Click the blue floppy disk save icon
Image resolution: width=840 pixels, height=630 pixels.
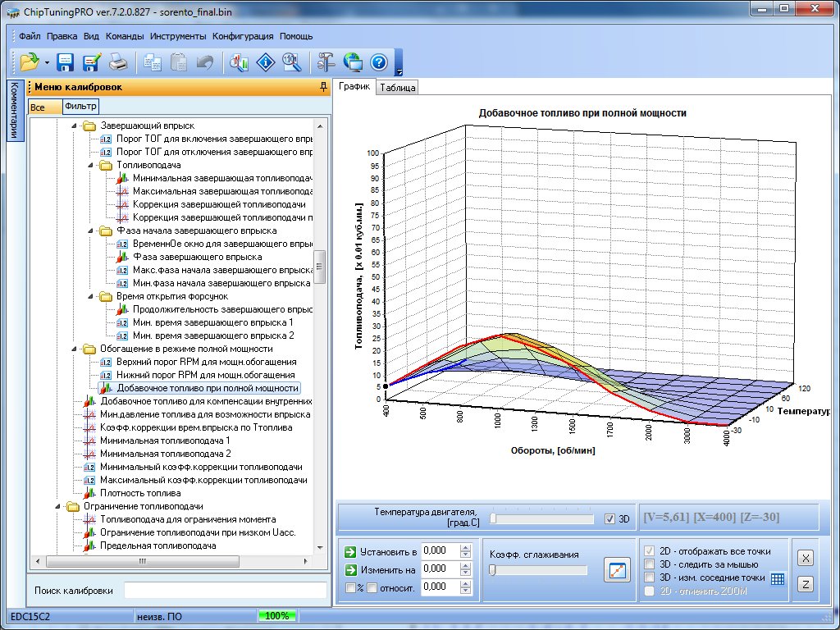pyautogui.click(x=65, y=62)
